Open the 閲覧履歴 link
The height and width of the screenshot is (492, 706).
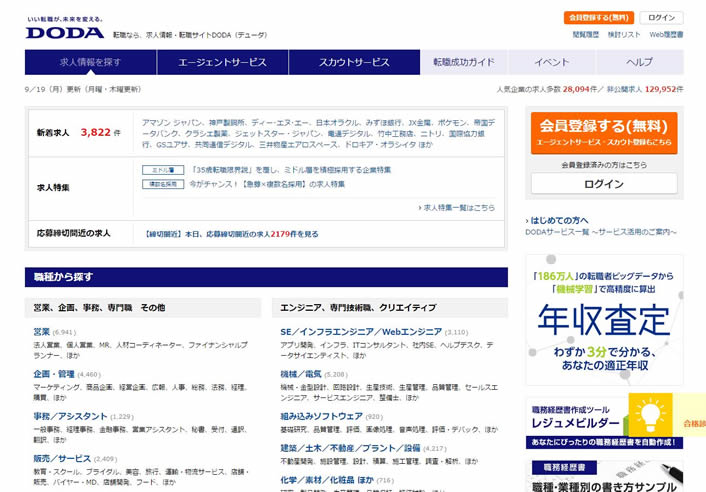tap(585, 35)
